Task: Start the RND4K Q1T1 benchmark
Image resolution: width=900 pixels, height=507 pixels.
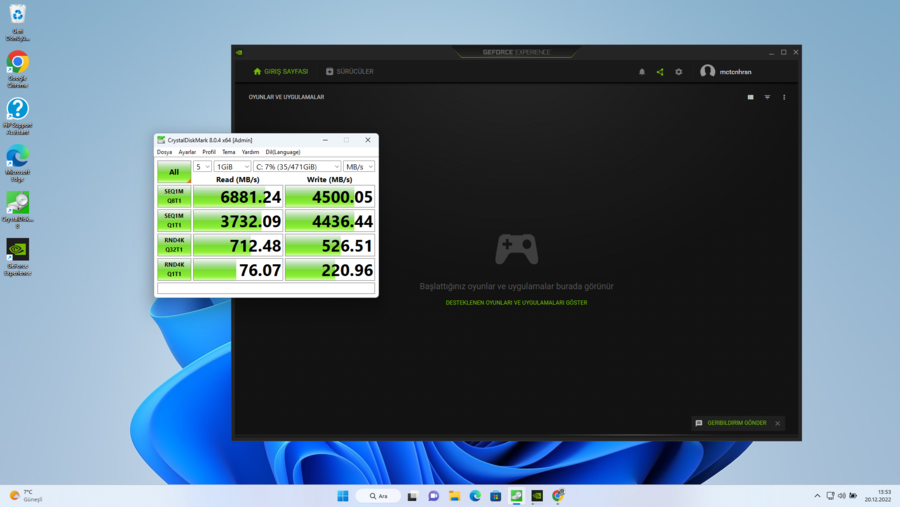Action: (174, 269)
